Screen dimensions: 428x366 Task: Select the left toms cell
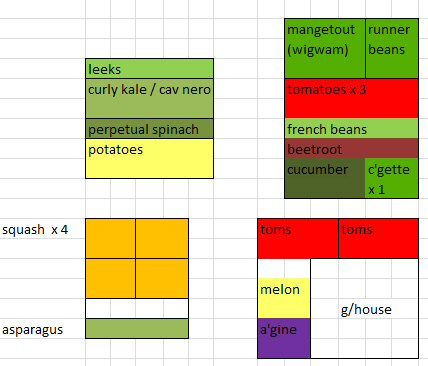point(298,239)
